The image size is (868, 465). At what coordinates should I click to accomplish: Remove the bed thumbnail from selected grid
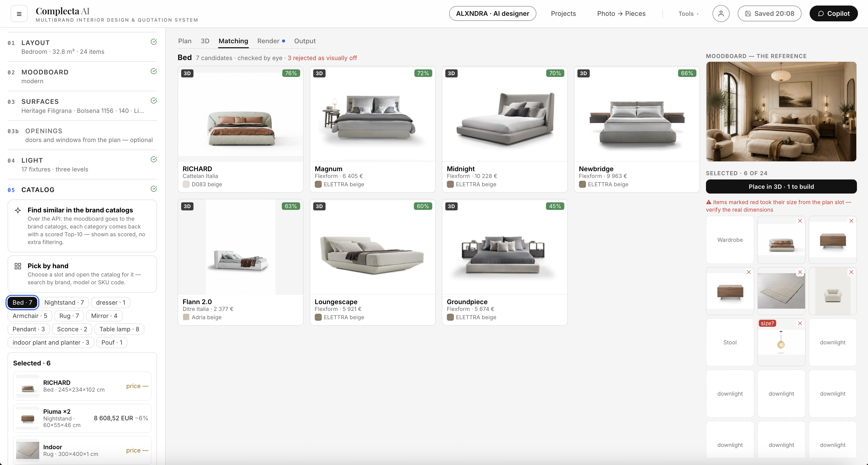(800, 221)
